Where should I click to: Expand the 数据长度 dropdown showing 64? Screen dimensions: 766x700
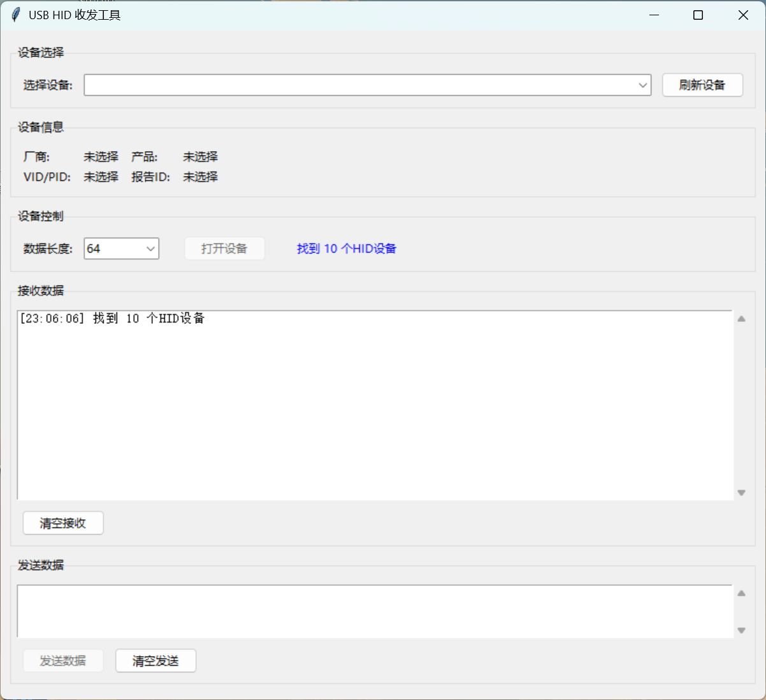coord(122,249)
